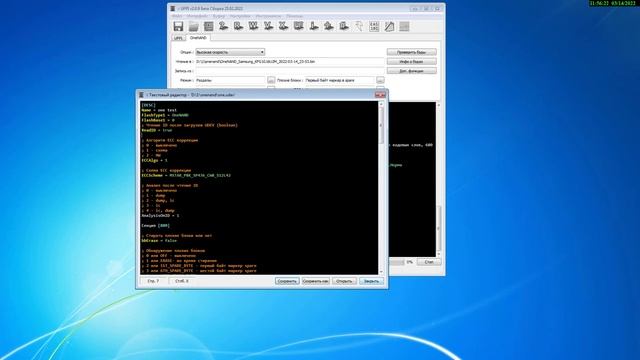Image resolution: width=640 pixels, height=360 pixels.
Task: Open the Помощь menu
Action: pyautogui.click(x=294, y=16)
